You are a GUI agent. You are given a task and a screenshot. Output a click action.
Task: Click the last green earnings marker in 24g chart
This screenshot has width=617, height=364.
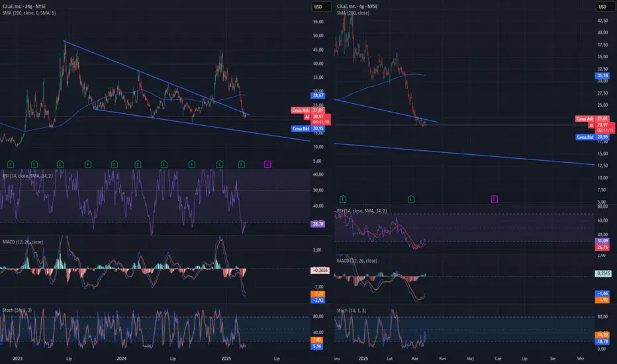pos(242,164)
